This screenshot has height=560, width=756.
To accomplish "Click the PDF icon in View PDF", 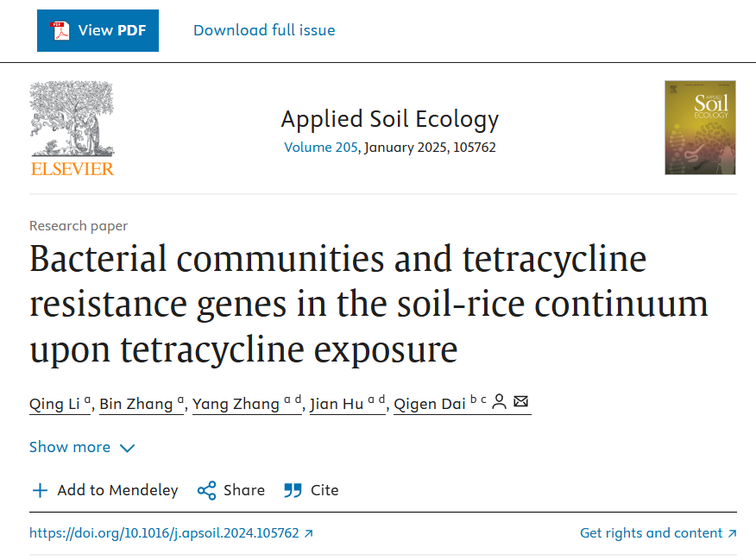I will coord(60,30).
